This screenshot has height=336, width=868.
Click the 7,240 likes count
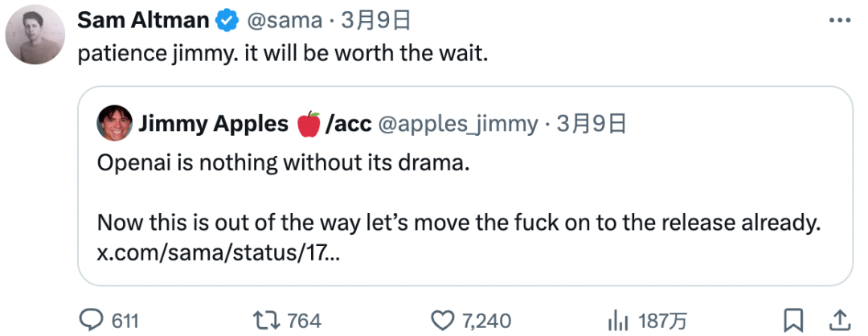[486, 321]
